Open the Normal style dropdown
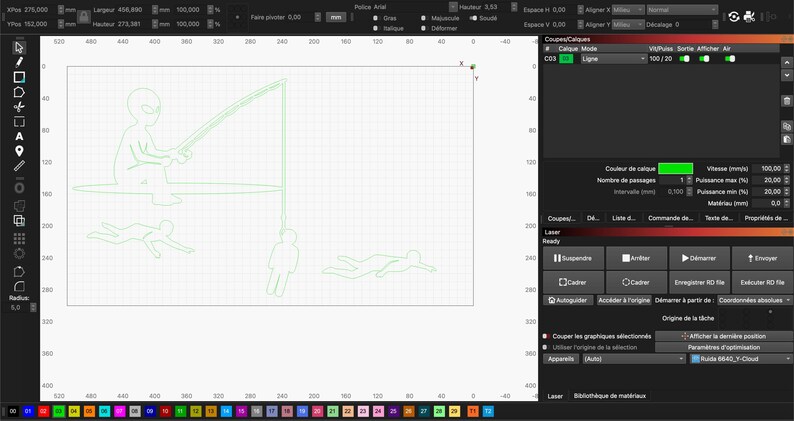The image size is (794, 421). (682, 10)
